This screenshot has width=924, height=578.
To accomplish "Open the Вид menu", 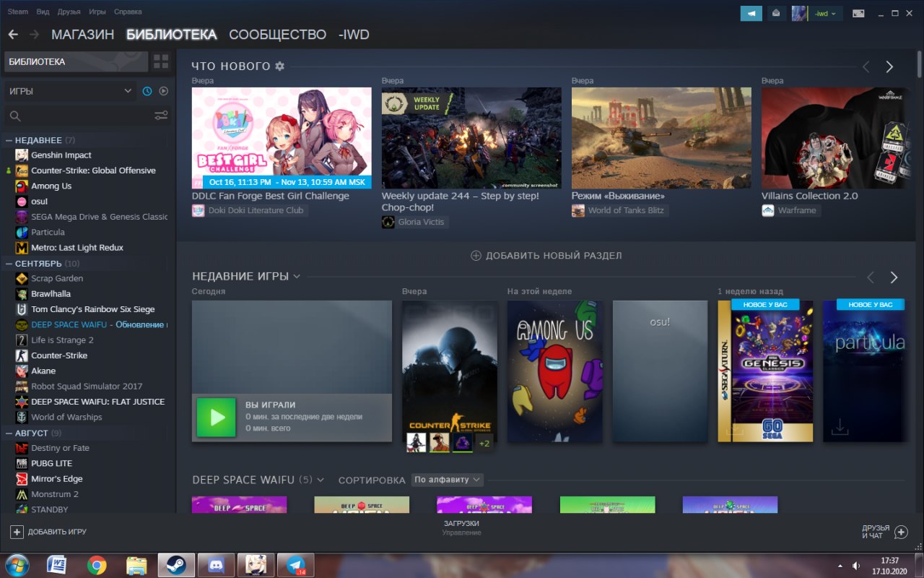I will tap(43, 12).
